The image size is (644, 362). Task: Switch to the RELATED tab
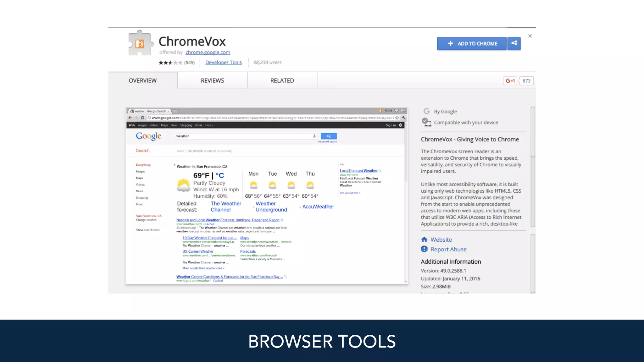282,80
